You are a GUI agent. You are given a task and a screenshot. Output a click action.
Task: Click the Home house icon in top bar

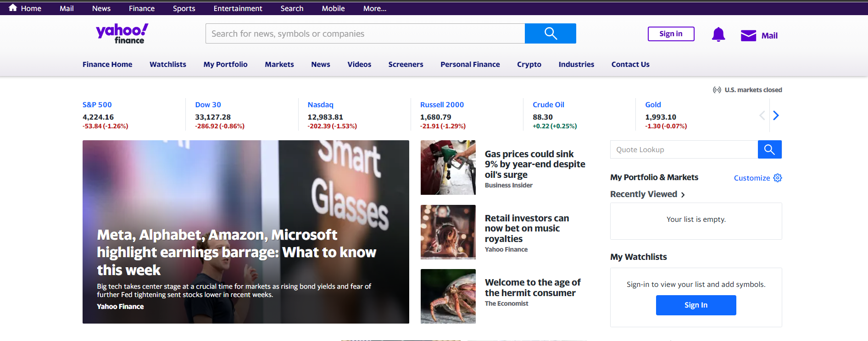click(x=13, y=8)
